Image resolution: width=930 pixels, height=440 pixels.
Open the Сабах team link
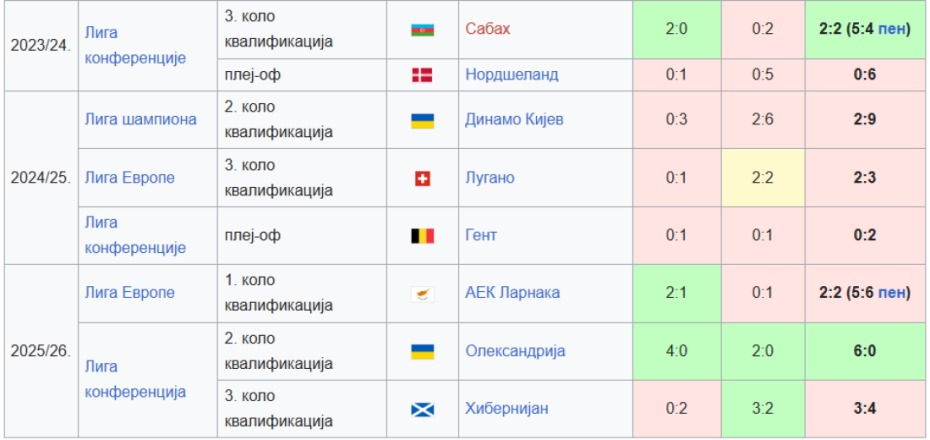pos(487,29)
